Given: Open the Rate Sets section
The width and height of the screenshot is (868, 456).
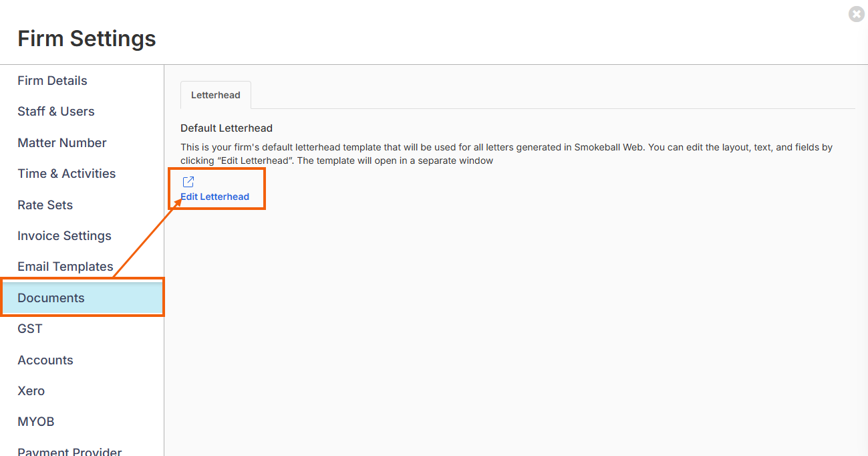Looking at the screenshot, I should 45,205.
